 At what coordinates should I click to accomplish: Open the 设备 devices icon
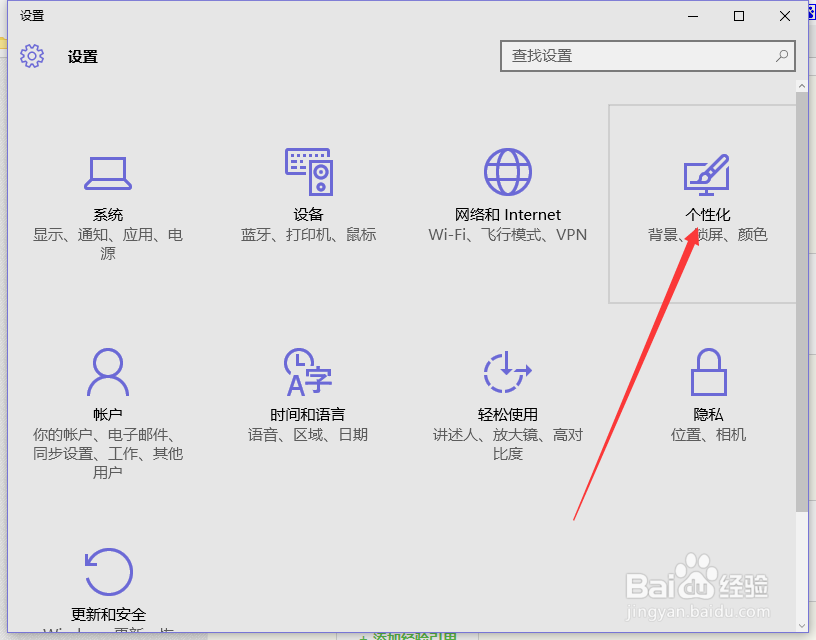point(308,171)
